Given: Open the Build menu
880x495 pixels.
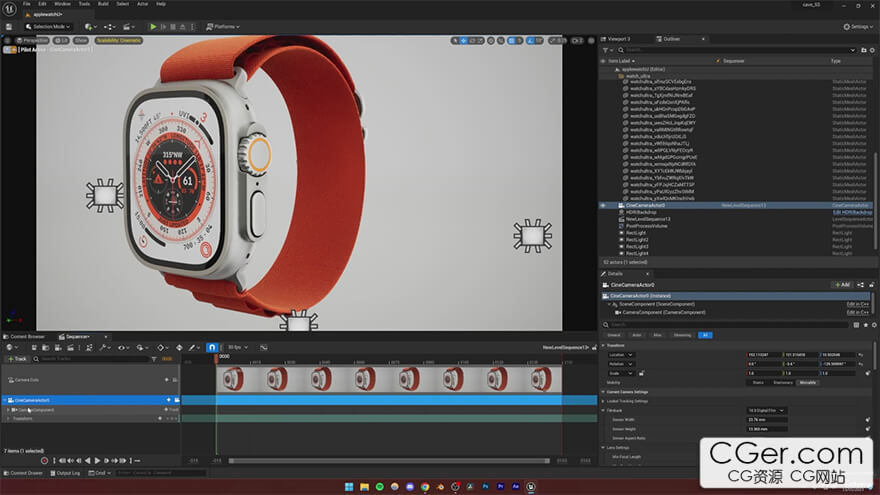Looking at the screenshot, I should (x=103, y=4).
